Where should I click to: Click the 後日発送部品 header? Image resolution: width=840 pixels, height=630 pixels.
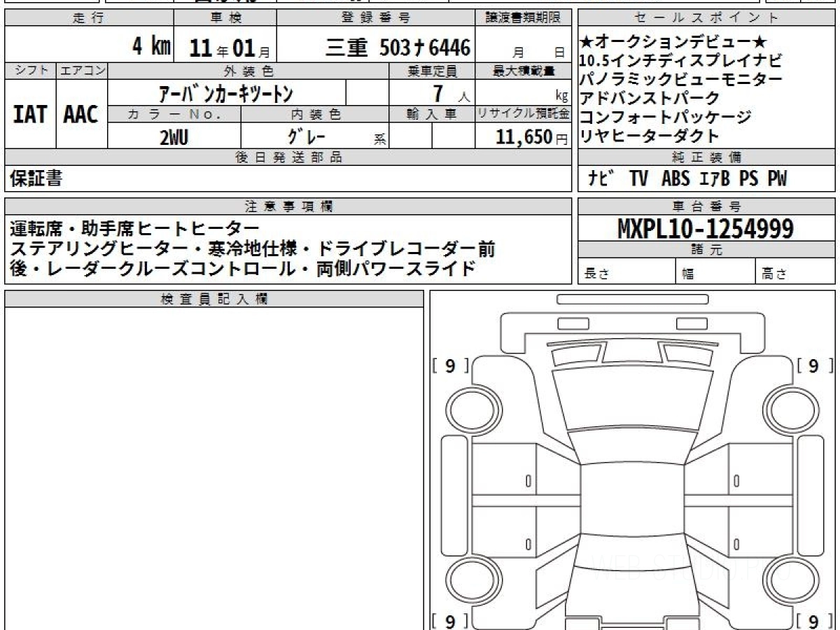[288, 157]
